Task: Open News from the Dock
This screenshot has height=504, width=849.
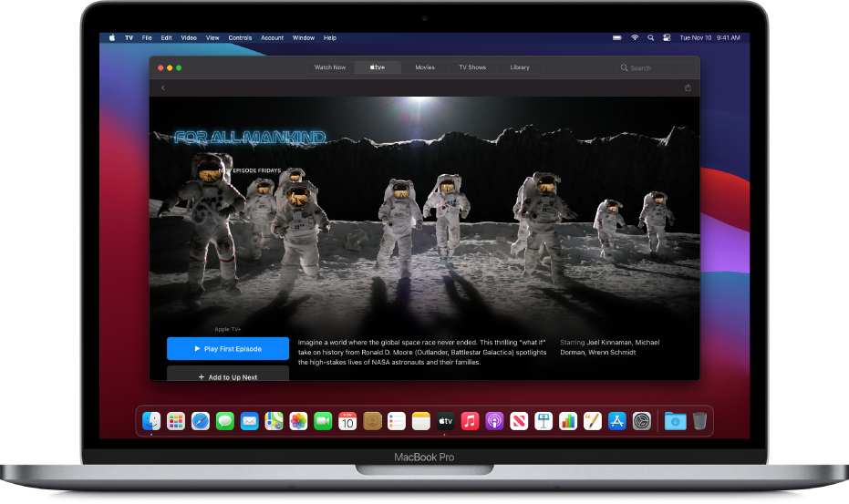Action: click(519, 421)
